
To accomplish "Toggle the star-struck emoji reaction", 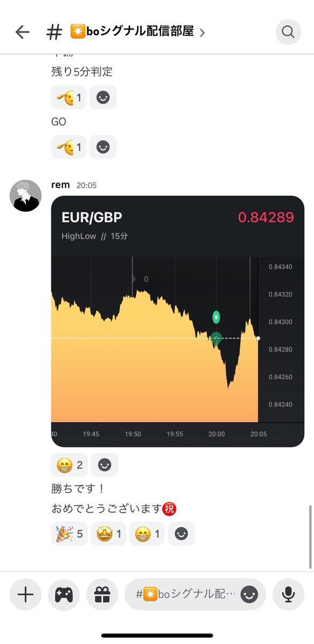I will coord(109,533).
